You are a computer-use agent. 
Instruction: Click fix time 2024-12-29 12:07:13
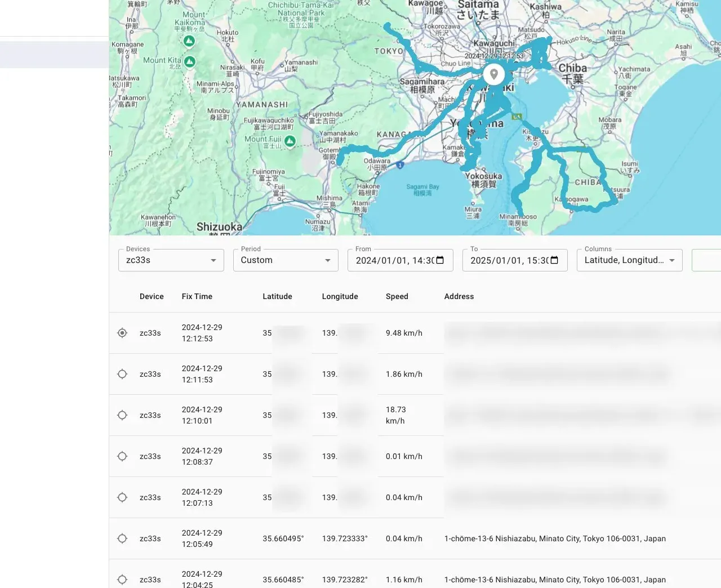(x=202, y=497)
